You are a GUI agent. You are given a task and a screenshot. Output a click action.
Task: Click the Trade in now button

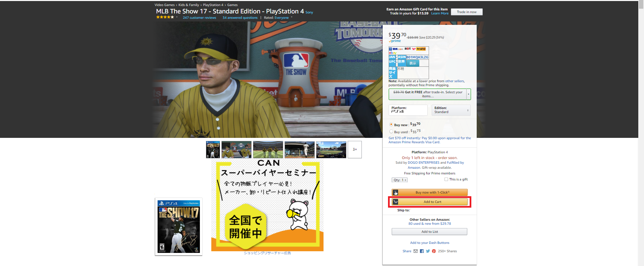coord(467,12)
